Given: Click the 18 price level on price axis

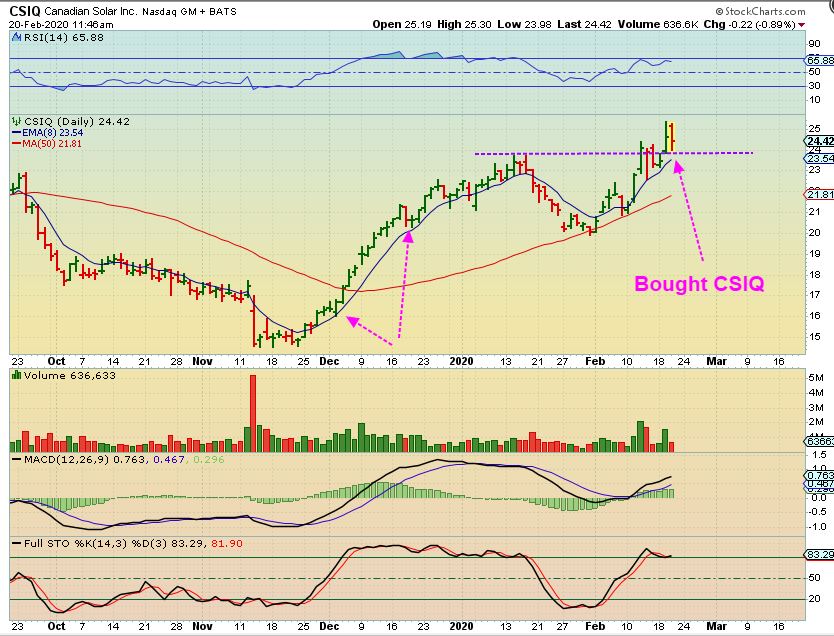Looking at the screenshot, I should click(814, 274).
